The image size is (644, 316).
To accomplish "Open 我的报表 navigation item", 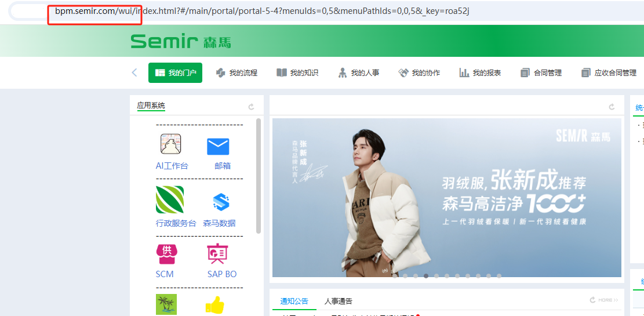I will click(x=480, y=72).
